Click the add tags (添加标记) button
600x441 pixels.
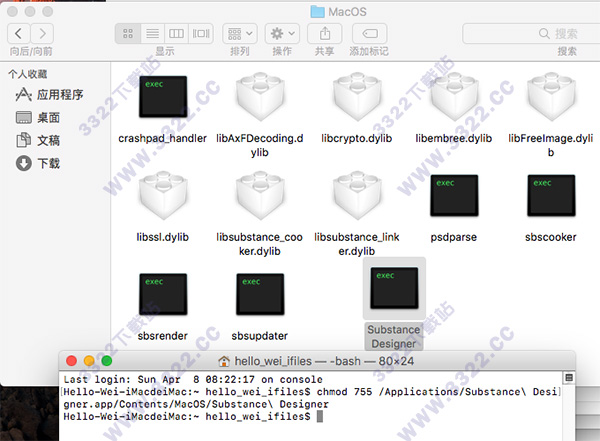coord(369,34)
